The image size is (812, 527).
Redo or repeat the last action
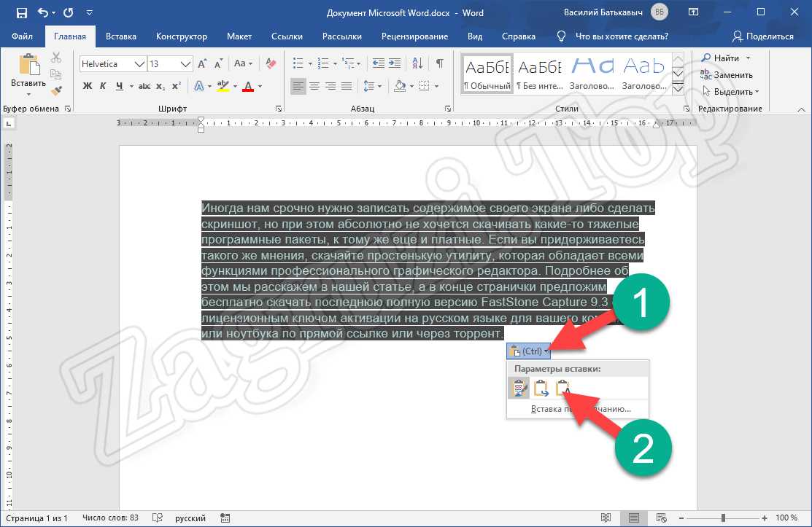point(69,12)
